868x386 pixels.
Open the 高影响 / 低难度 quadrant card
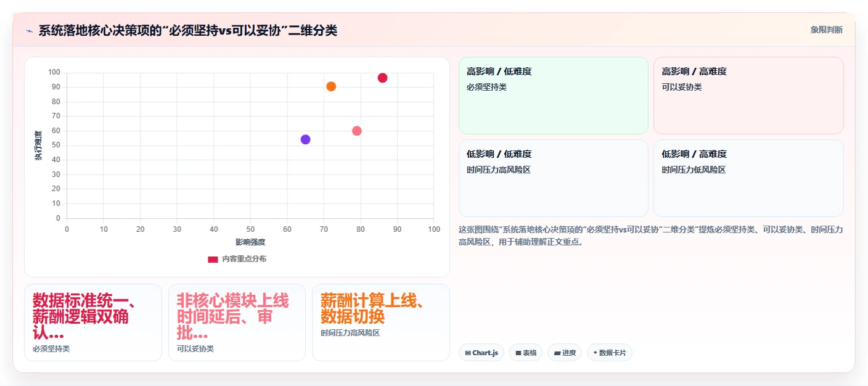pyautogui.click(x=554, y=96)
